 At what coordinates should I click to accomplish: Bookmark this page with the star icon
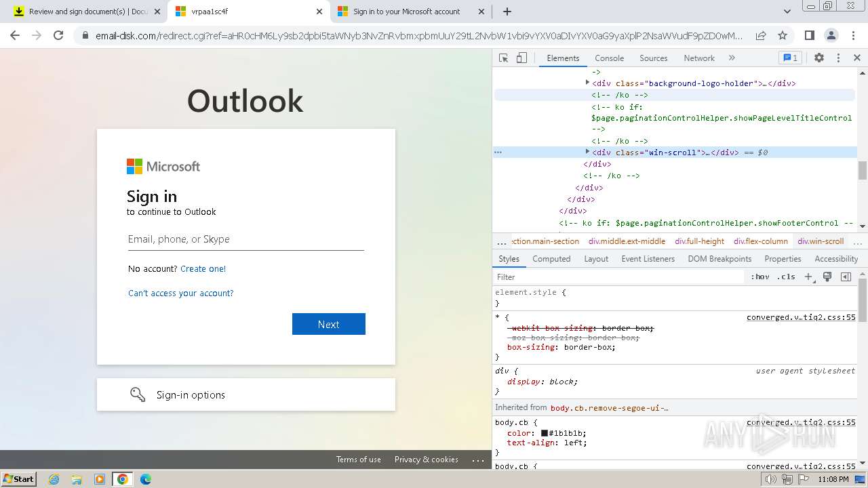pos(782,35)
